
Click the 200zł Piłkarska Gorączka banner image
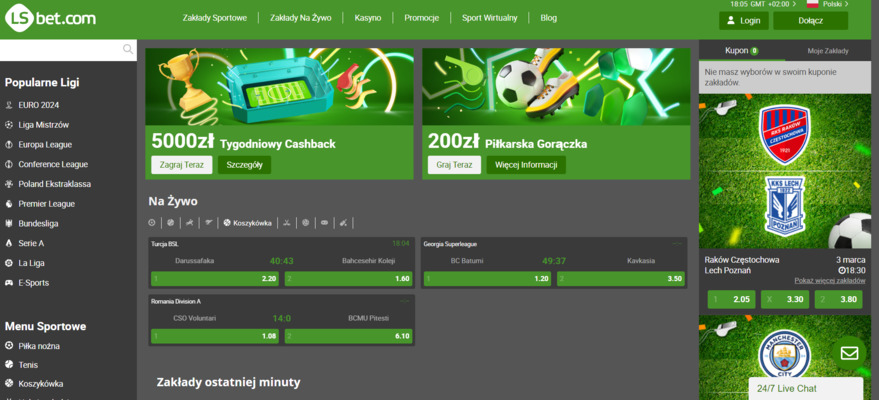[x=556, y=87]
